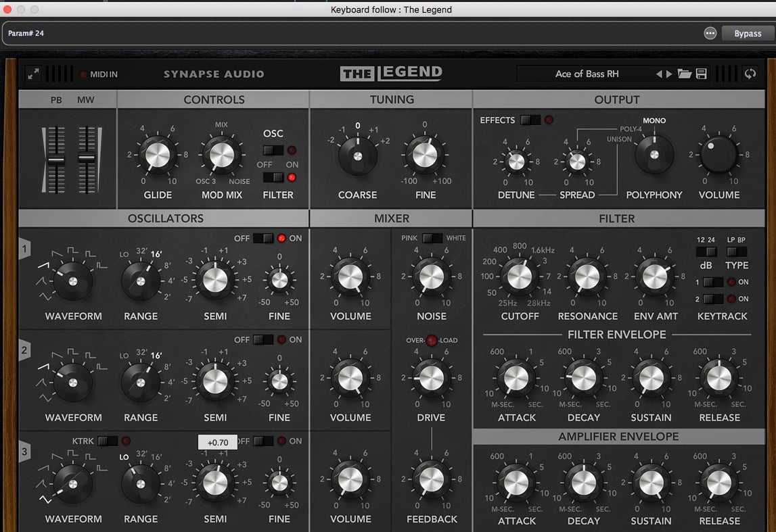776x532 pixels.
Task: Toggle oscillator 1 OFF/ON switch
Action: (x=263, y=239)
